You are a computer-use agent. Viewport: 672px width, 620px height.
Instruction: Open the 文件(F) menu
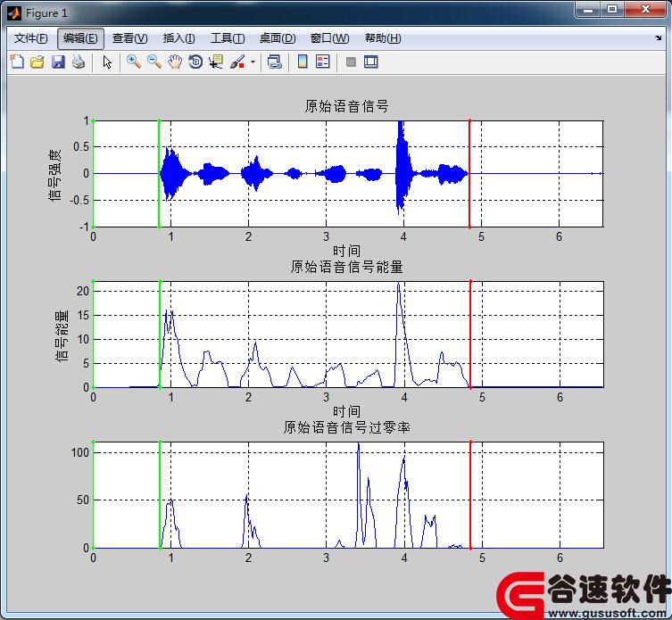point(31,38)
